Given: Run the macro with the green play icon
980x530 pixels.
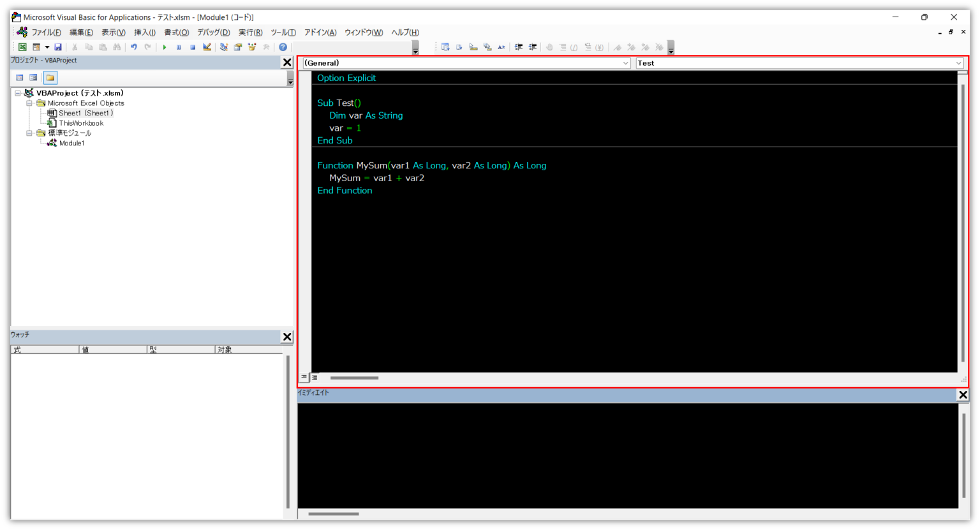Looking at the screenshot, I should coord(165,47).
